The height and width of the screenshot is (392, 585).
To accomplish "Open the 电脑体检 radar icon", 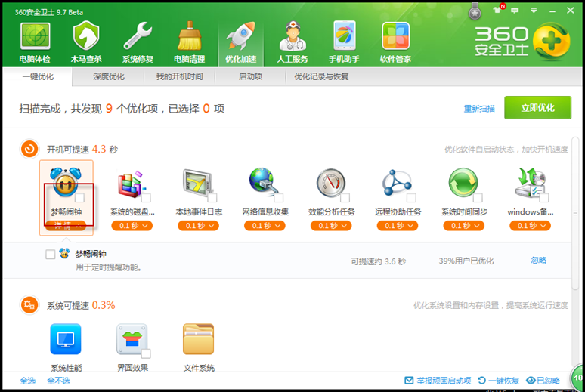I will (x=35, y=36).
